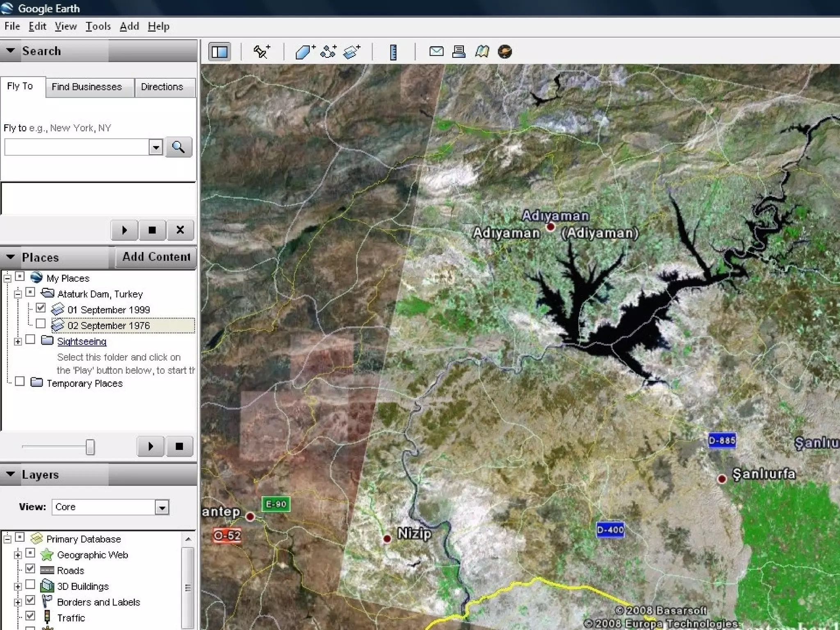Select the Add Path tool
The image size is (840, 630).
pyautogui.click(x=328, y=52)
